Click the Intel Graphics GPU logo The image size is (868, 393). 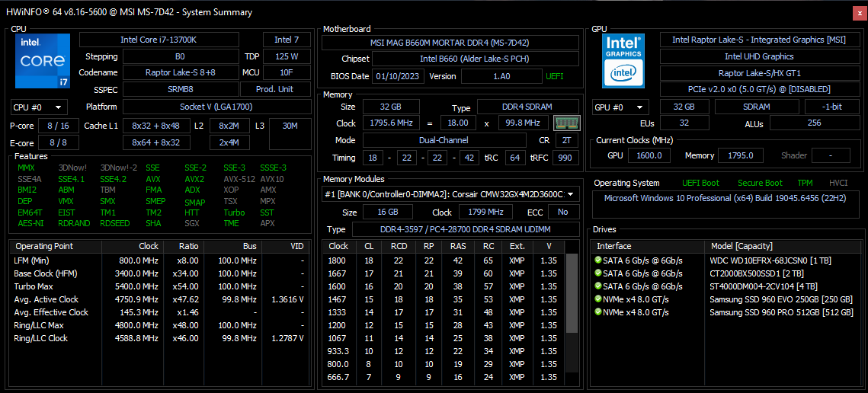pyautogui.click(x=624, y=61)
